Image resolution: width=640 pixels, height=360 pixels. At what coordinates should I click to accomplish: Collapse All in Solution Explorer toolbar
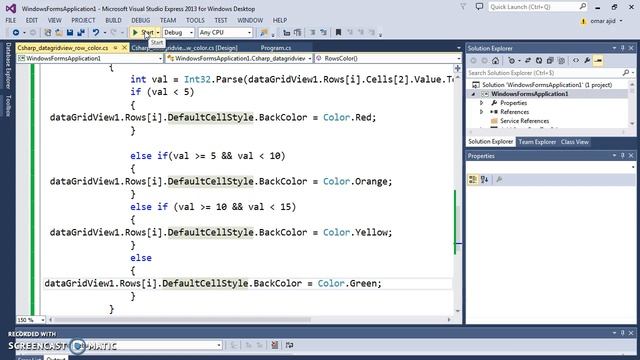(x=550, y=61)
